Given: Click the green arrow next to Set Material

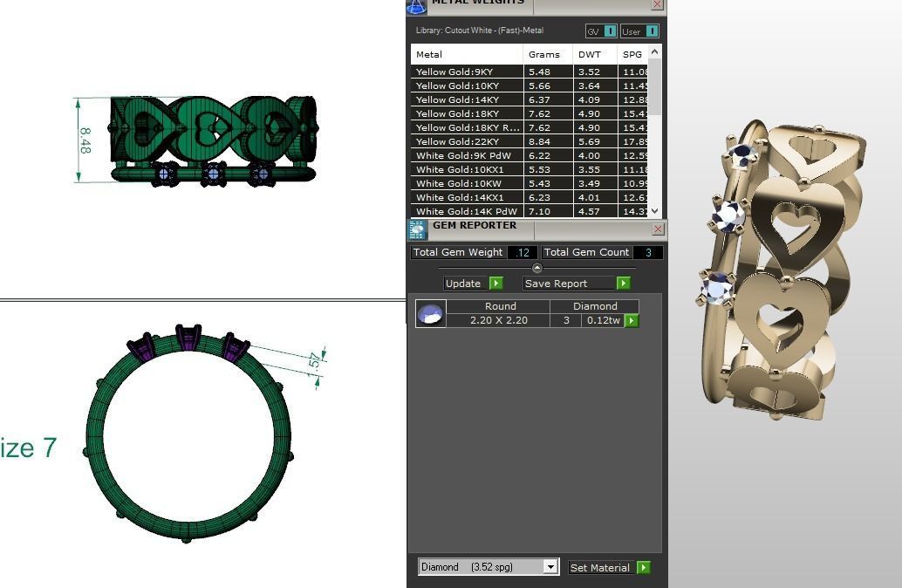Looking at the screenshot, I should (x=644, y=568).
